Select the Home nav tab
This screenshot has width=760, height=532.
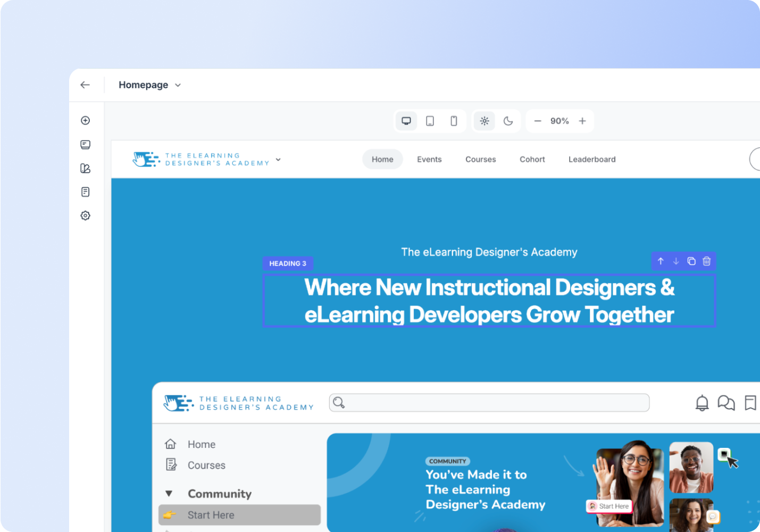[382, 159]
